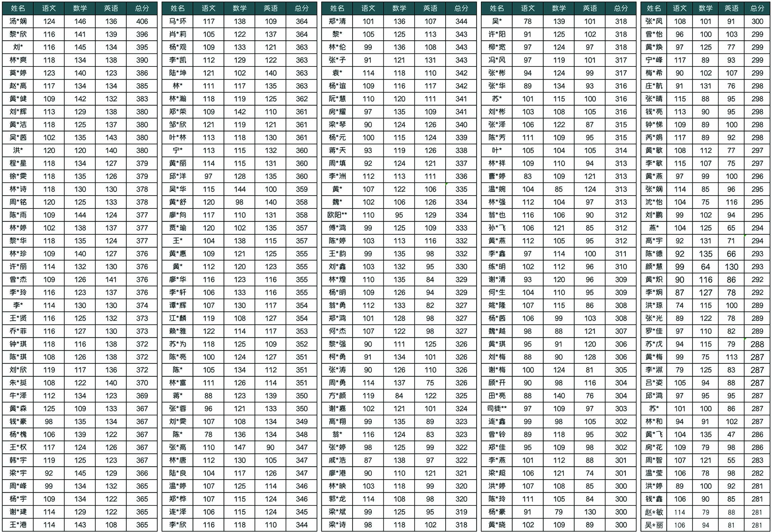Click the 姓名 header above 汤*娴
The image size is (772, 532).
(x=18, y=8)
